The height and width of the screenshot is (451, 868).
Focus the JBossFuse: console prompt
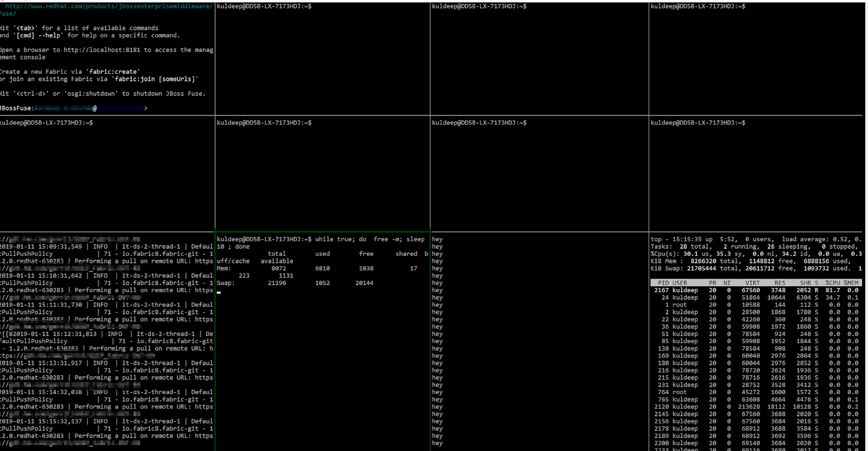point(74,108)
